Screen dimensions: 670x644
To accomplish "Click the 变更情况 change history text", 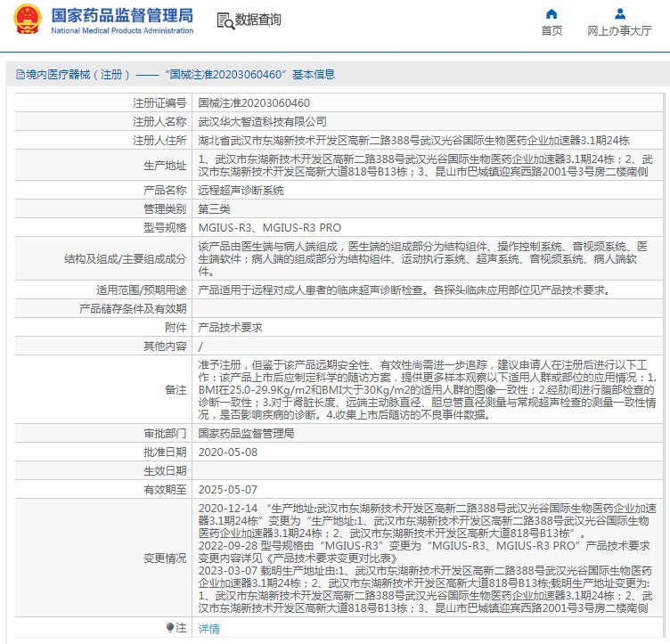I will pyautogui.click(x=428, y=558).
